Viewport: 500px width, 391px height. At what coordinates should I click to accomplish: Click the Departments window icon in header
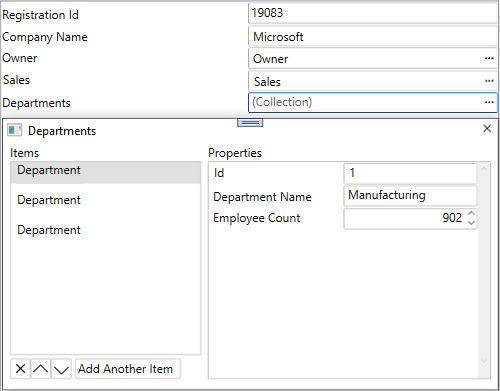pos(15,130)
